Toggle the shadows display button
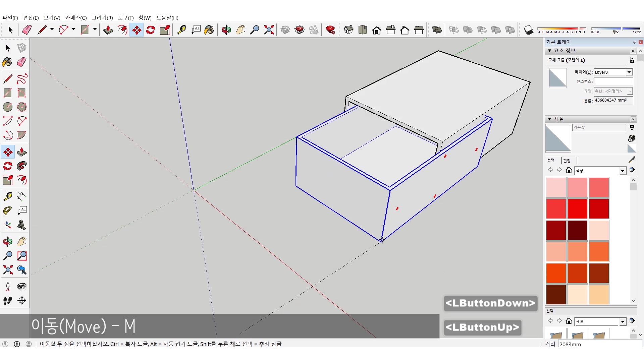 (528, 30)
